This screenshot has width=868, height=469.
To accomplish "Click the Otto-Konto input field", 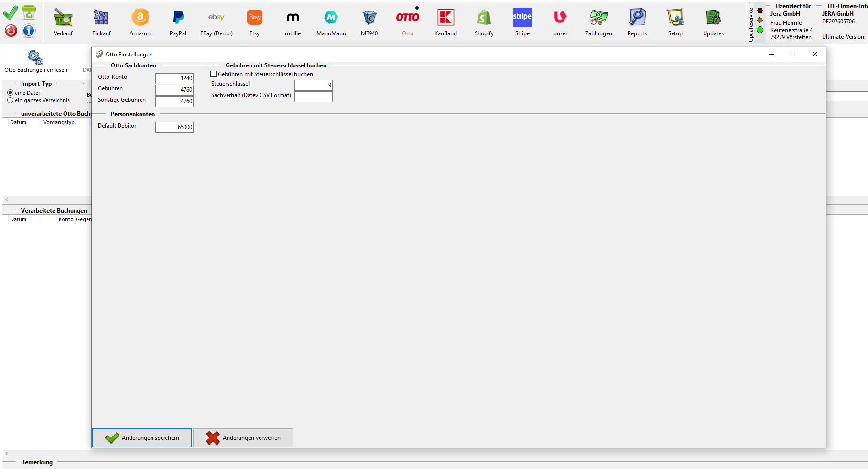I will pos(174,78).
